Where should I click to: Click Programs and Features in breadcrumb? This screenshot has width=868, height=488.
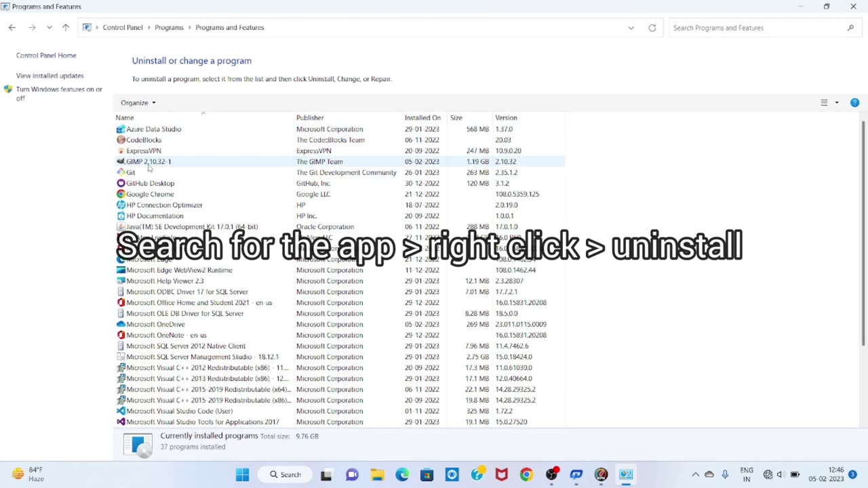coord(230,28)
